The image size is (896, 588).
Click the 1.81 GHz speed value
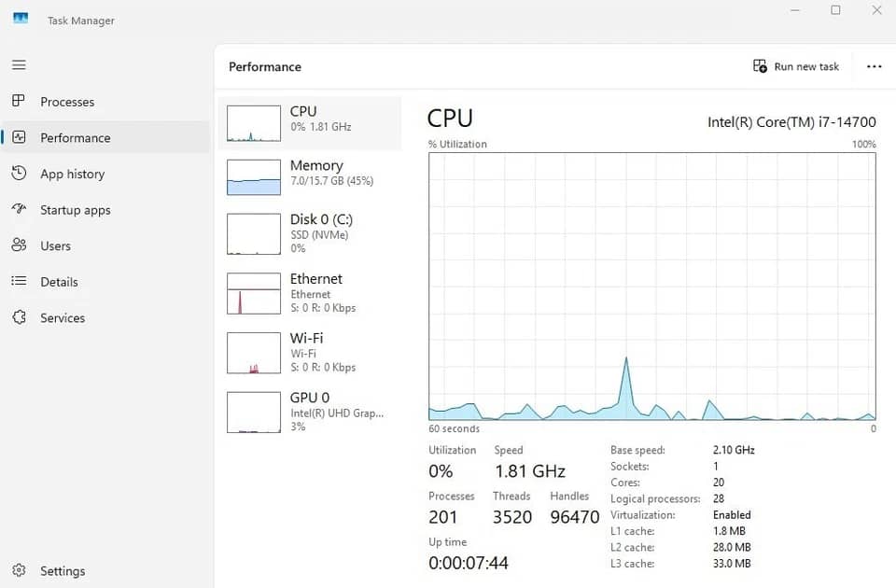(530, 471)
